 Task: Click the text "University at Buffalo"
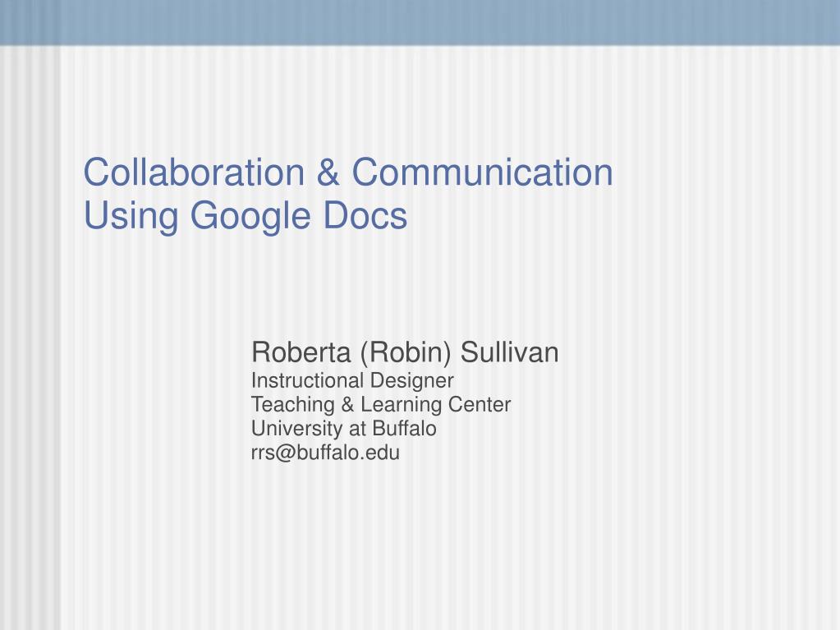(x=344, y=429)
